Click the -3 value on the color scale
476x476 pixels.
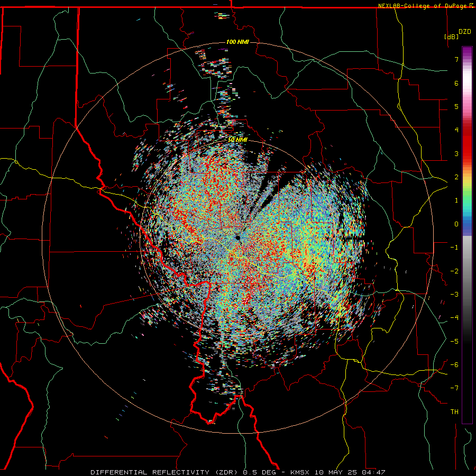click(454, 295)
